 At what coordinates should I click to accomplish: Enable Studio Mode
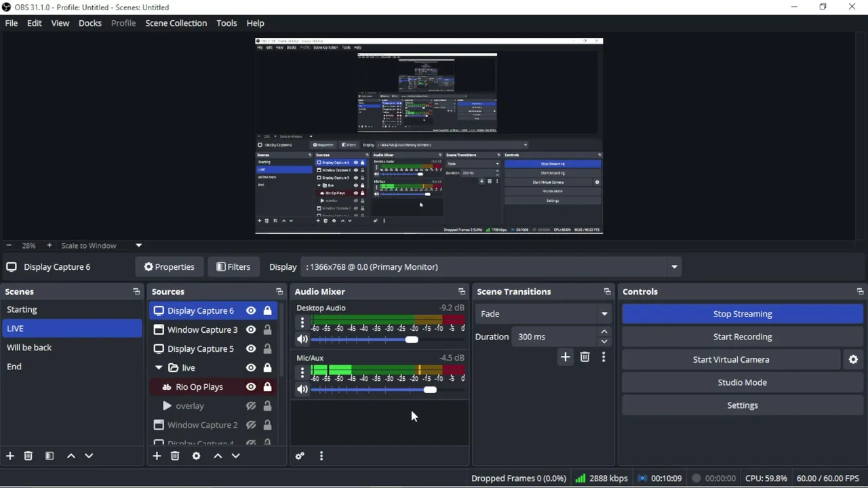743,382
